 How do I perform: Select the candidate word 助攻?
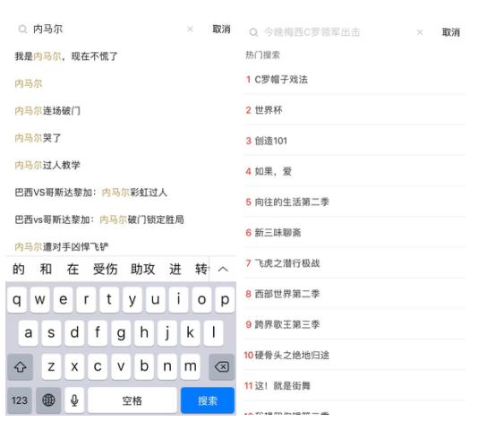pos(143,269)
